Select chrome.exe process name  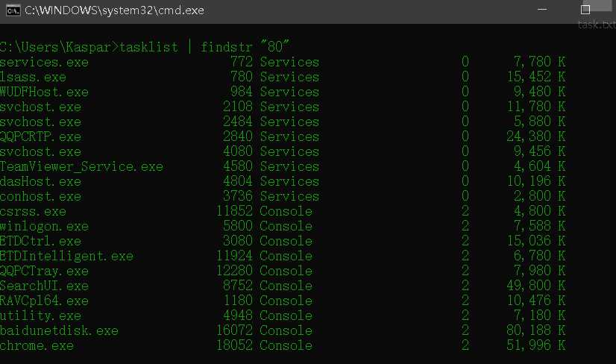(37, 346)
